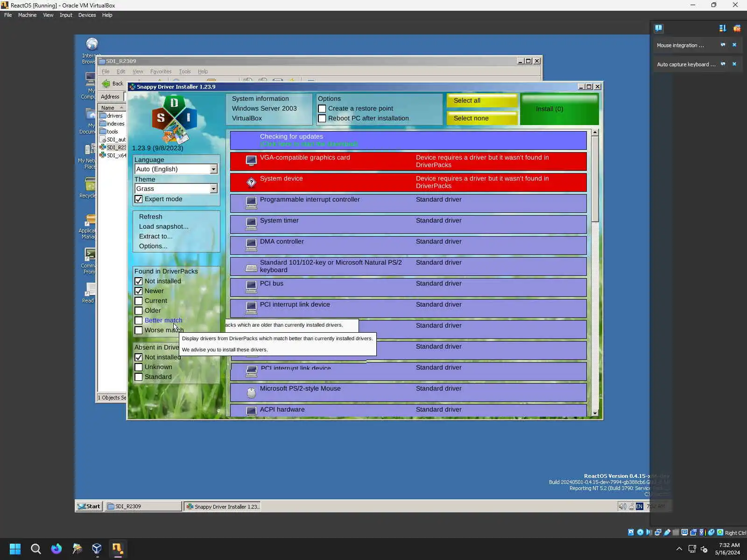Image resolution: width=747 pixels, height=560 pixels.
Task: Click the ReactOS Start button
Action: pos(89,506)
